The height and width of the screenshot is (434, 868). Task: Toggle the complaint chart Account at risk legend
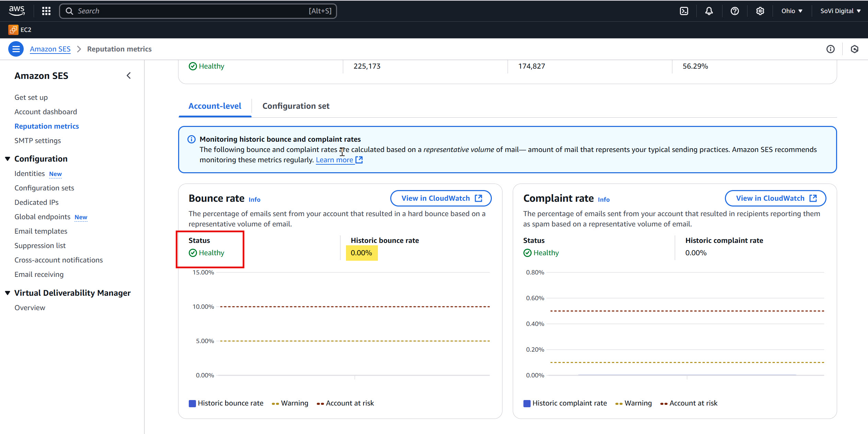(x=689, y=403)
